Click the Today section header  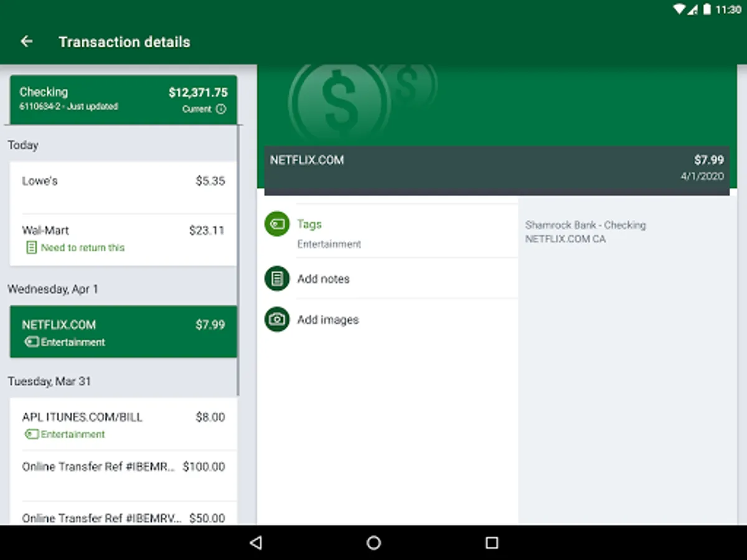click(23, 145)
